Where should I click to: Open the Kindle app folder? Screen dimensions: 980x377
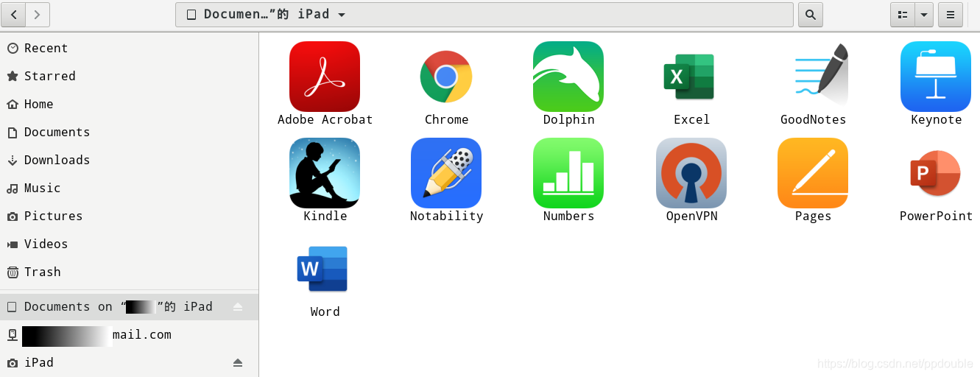click(325, 173)
